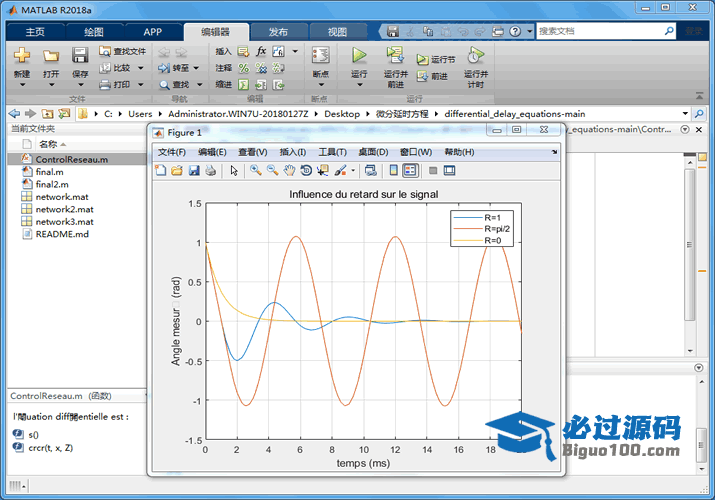
Task: Select the Pan hand tool in Figure 1
Action: tap(290, 170)
